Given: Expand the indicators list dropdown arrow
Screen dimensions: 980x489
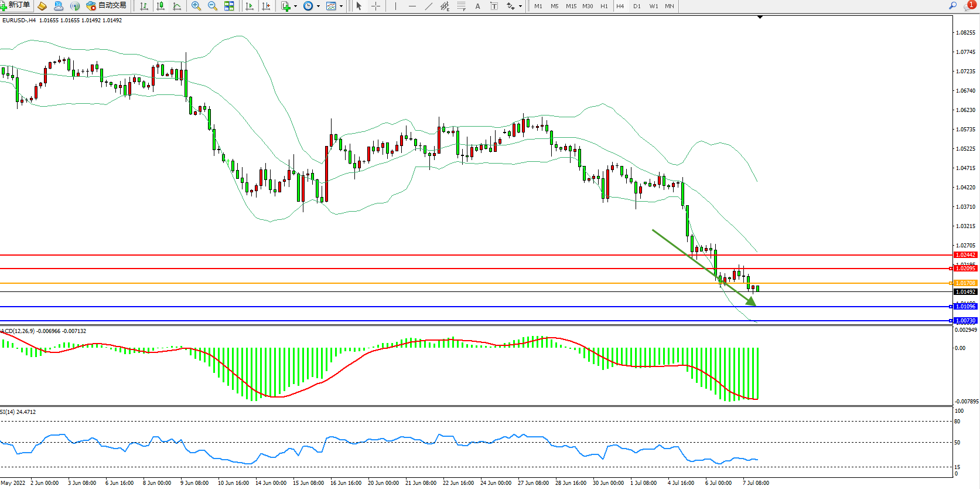Looking at the screenshot, I should tap(295, 6).
